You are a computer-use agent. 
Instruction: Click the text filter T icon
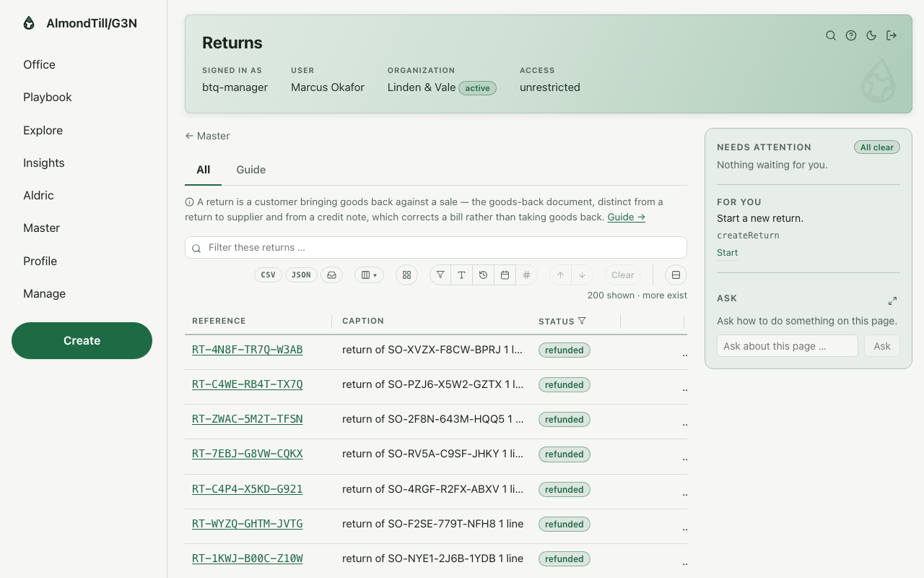tap(462, 275)
